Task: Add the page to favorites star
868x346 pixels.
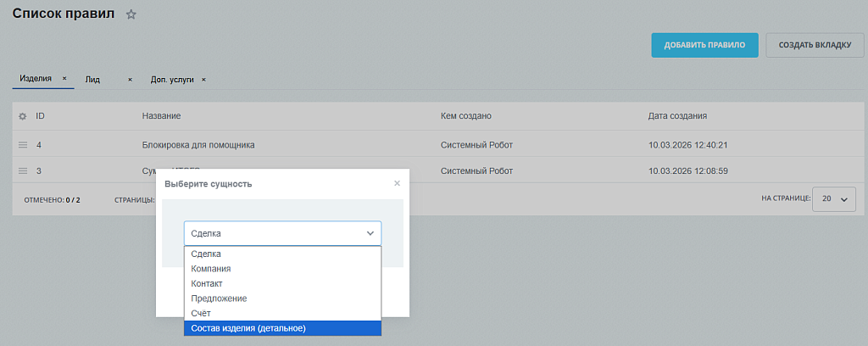Action: [x=131, y=15]
